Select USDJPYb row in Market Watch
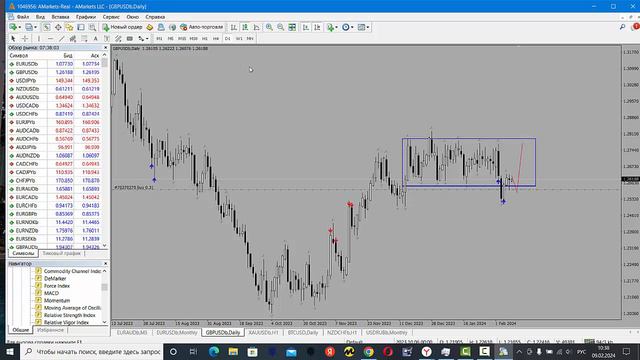Image resolution: width=640 pixels, height=360 pixels. [x=54, y=80]
